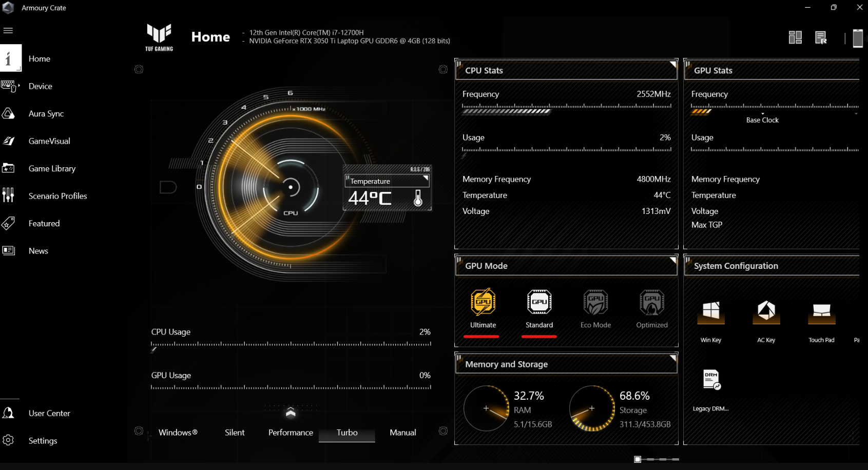The width and height of the screenshot is (868, 470).
Task: Click the NVIDIA GeForce RTX 3050 Ti text
Action: click(x=350, y=41)
